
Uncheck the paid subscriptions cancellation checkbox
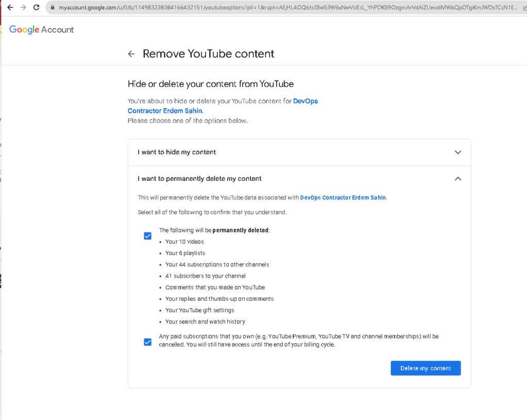coord(147,342)
